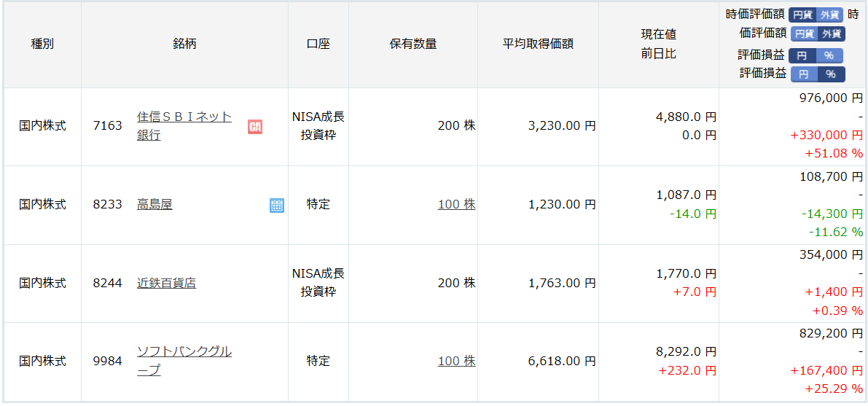868x406 pixels.
Task: Choose % in the second 評価損益 toggle row
Action: click(831, 74)
